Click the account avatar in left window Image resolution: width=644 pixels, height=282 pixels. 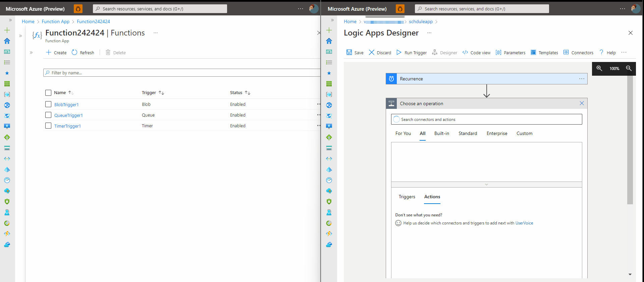coord(314,9)
